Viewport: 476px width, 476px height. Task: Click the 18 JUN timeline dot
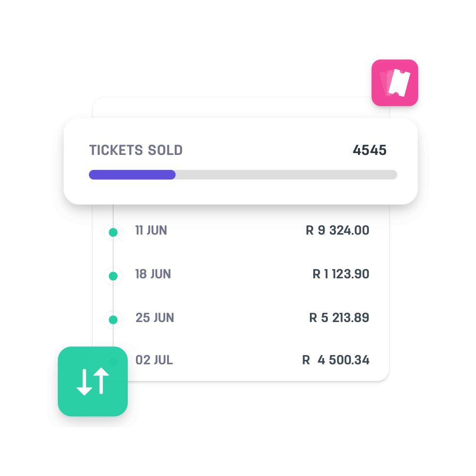[x=113, y=276]
